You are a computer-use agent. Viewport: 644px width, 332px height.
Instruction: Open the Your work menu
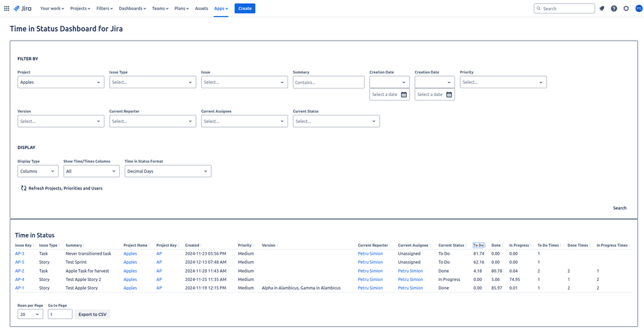click(53, 8)
